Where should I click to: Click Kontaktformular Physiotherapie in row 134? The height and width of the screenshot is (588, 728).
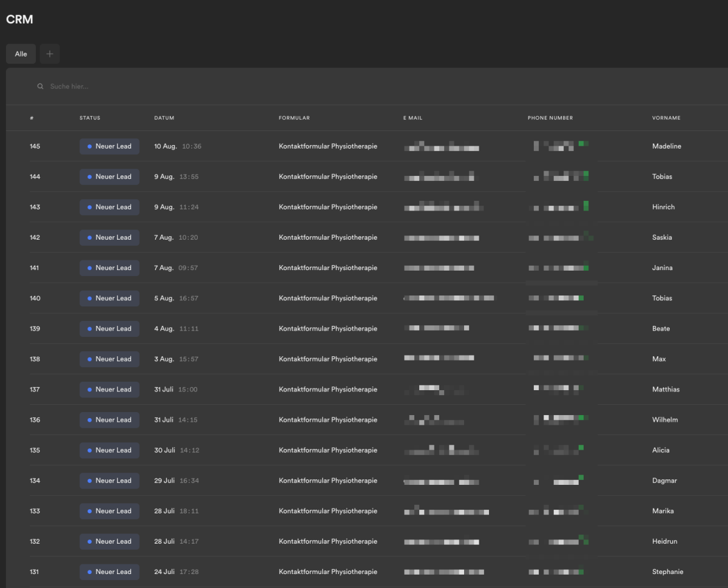point(328,480)
